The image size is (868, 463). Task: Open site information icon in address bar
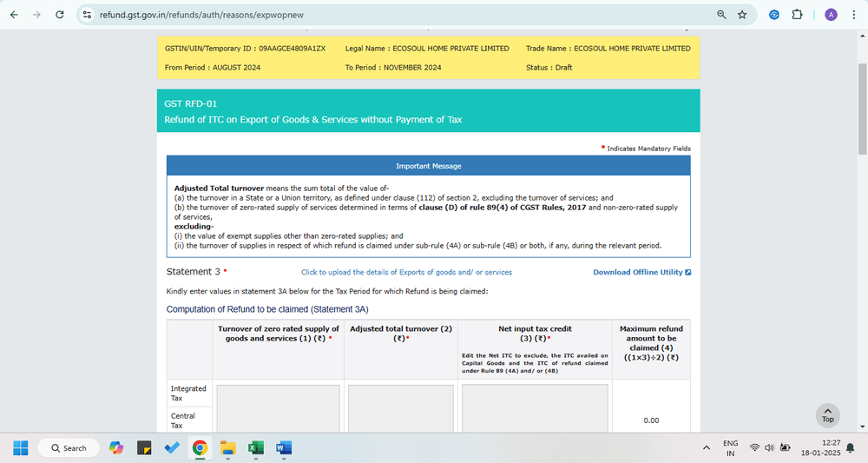(87, 15)
